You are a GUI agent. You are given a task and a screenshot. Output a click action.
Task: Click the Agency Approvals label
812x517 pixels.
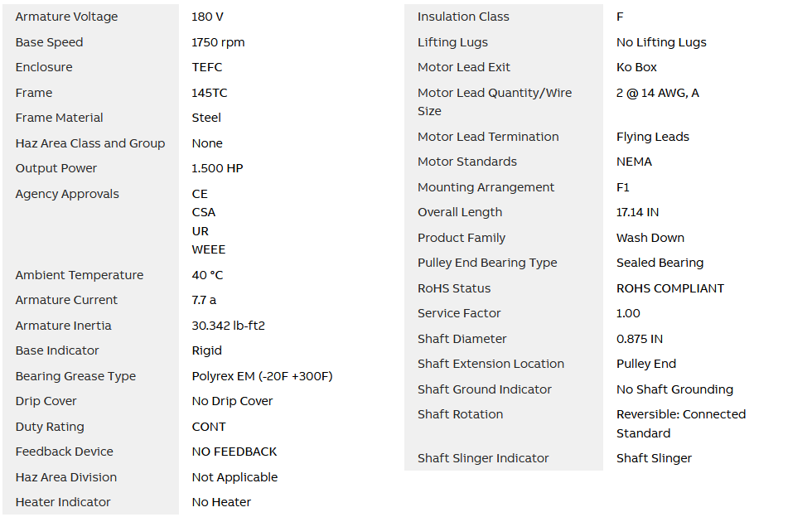click(x=67, y=194)
